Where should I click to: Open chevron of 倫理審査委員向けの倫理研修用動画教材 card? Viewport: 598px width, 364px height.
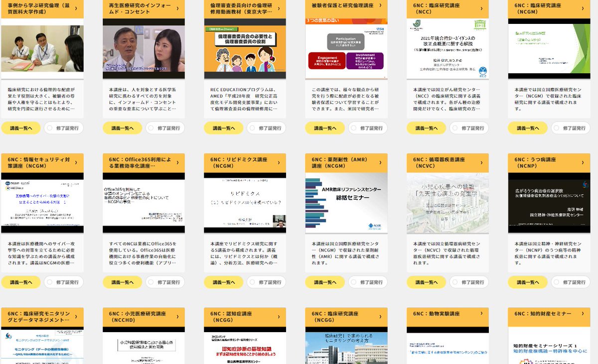(278, 8)
